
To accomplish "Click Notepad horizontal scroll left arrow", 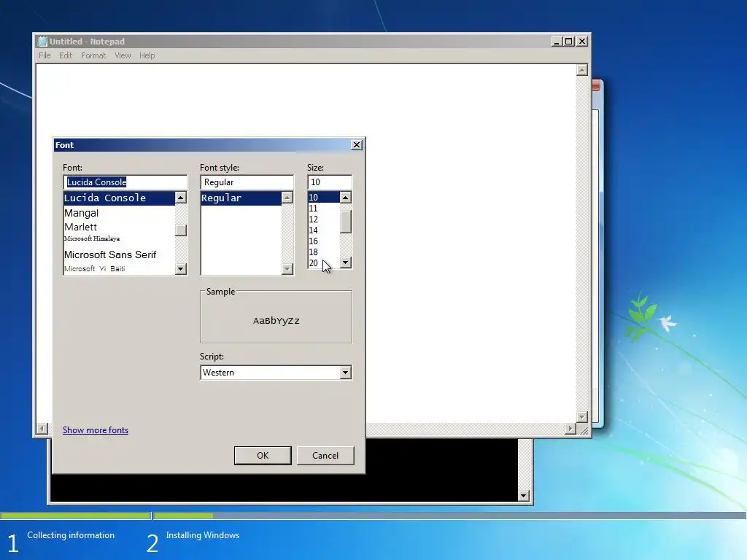I will click(42, 429).
